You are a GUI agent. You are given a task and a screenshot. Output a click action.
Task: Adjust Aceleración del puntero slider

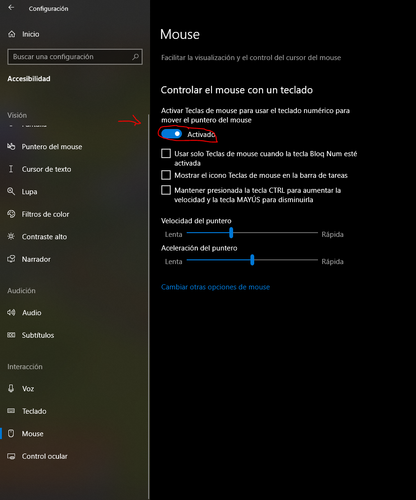(x=252, y=260)
